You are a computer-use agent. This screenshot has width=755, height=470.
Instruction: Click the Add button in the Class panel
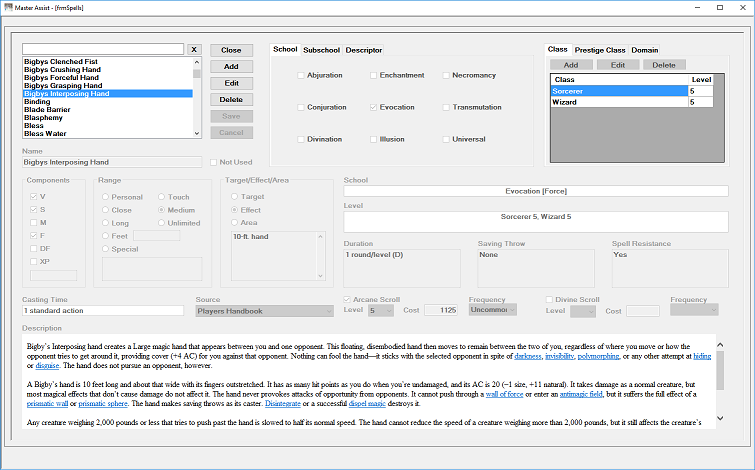click(571, 65)
